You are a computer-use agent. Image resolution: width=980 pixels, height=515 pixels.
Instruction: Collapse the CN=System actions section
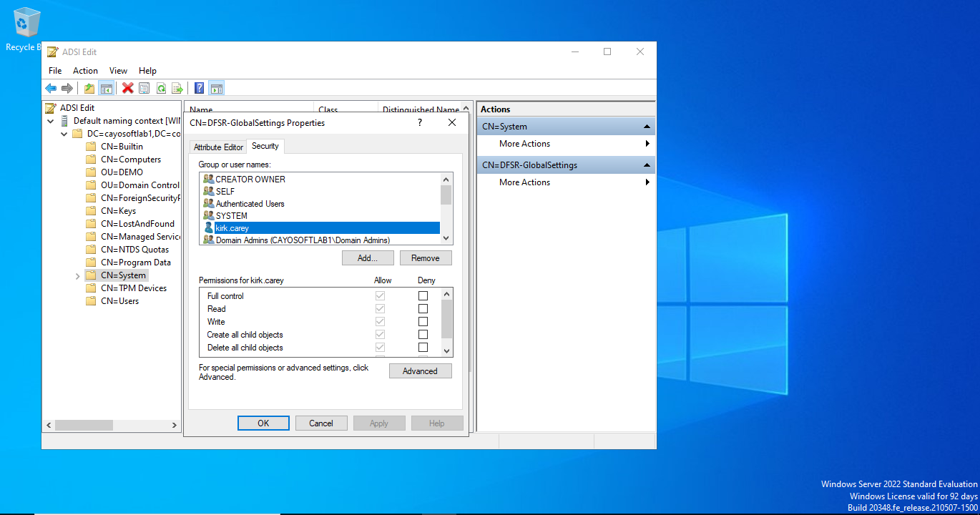tap(647, 127)
